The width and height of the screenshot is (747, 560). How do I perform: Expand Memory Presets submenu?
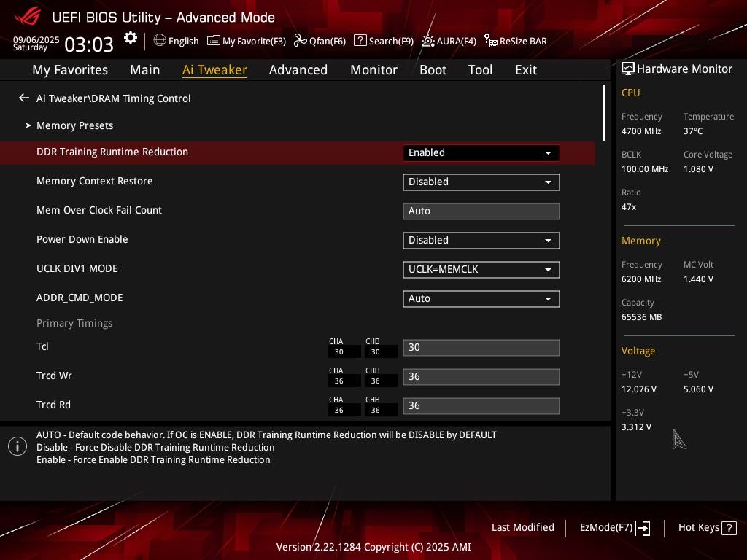coord(75,125)
